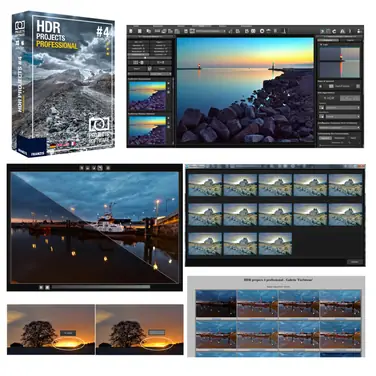The width and height of the screenshot is (376, 376).
Task: Click the triangle warning icon in the editor toolbar
Action: click(x=342, y=31)
